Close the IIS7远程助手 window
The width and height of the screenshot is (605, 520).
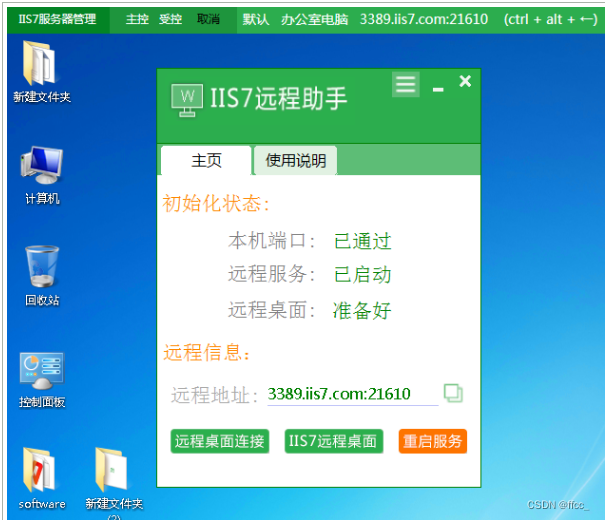pyautogui.click(x=465, y=81)
